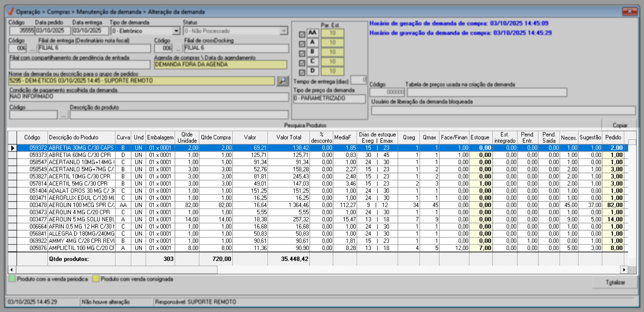Click the horizontal scrollbar right arrow
644x312 pixels.
tap(624, 270)
